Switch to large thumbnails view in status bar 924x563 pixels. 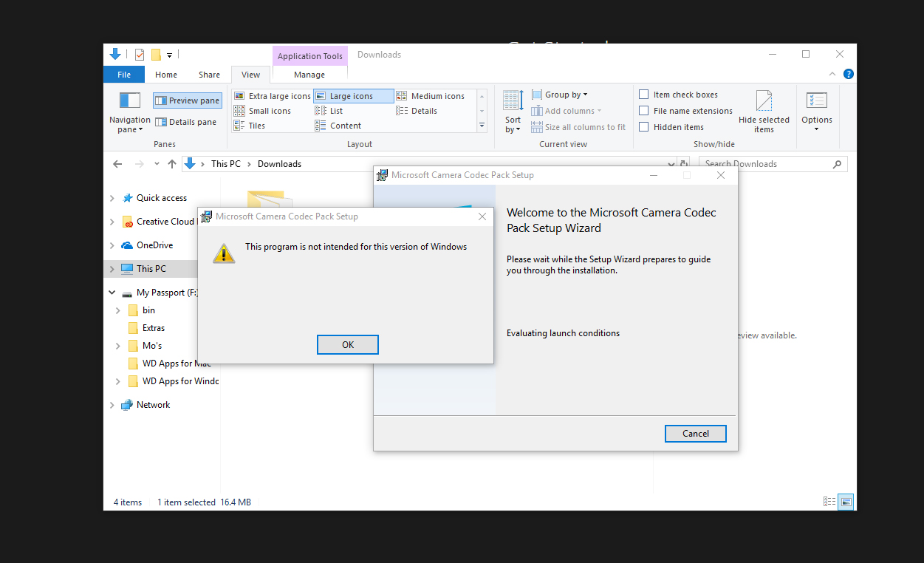pyautogui.click(x=846, y=502)
